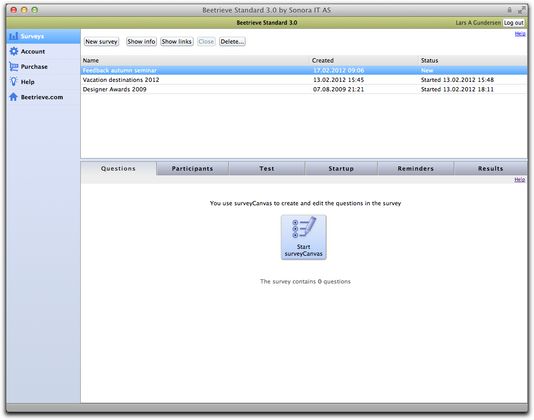This screenshot has height=420, width=534.
Task: Switch to the Participants tab
Action: pyautogui.click(x=192, y=169)
